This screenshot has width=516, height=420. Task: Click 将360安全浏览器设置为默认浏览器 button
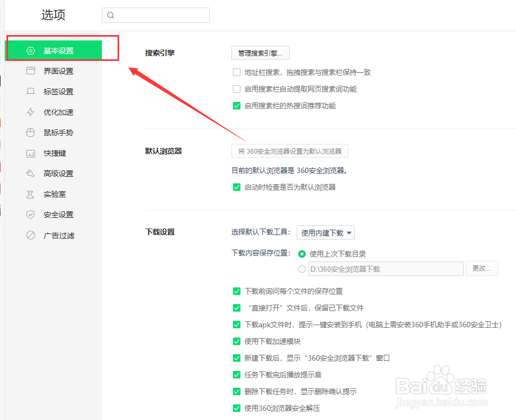pyautogui.click(x=289, y=151)
